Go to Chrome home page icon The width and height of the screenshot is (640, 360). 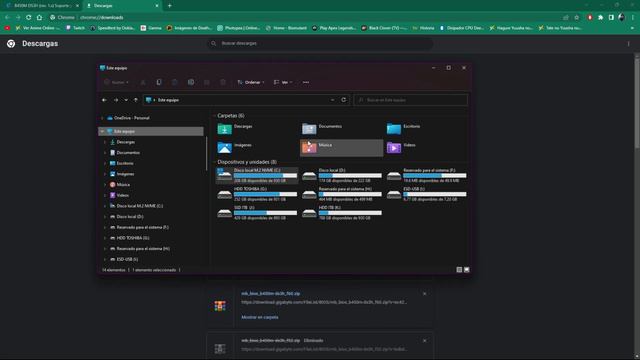(x=39, y=18)
